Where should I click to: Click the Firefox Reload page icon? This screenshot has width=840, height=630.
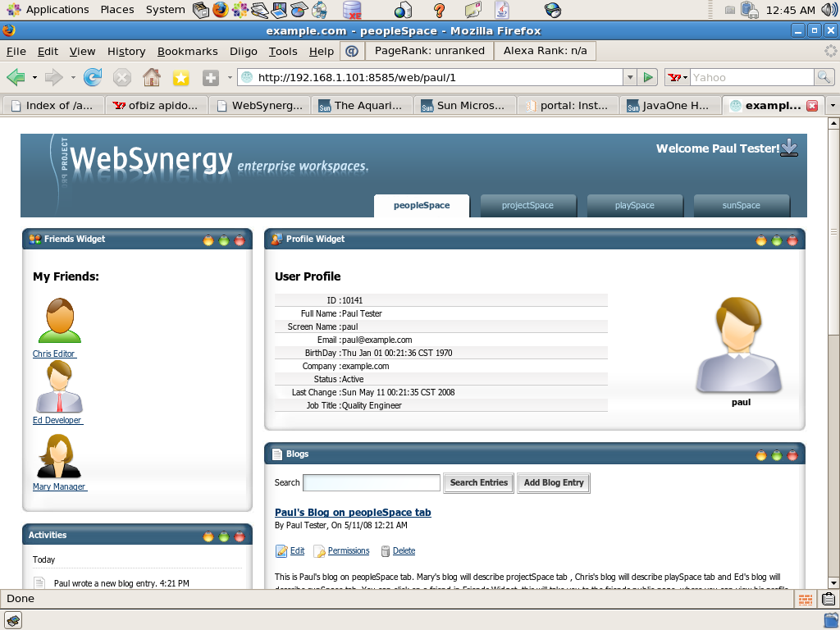click(93, 77)
